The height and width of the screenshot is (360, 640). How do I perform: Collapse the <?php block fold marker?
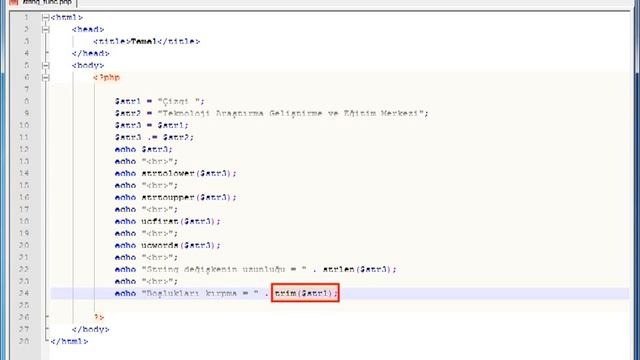pyautogui.click(x=45, y=78)
